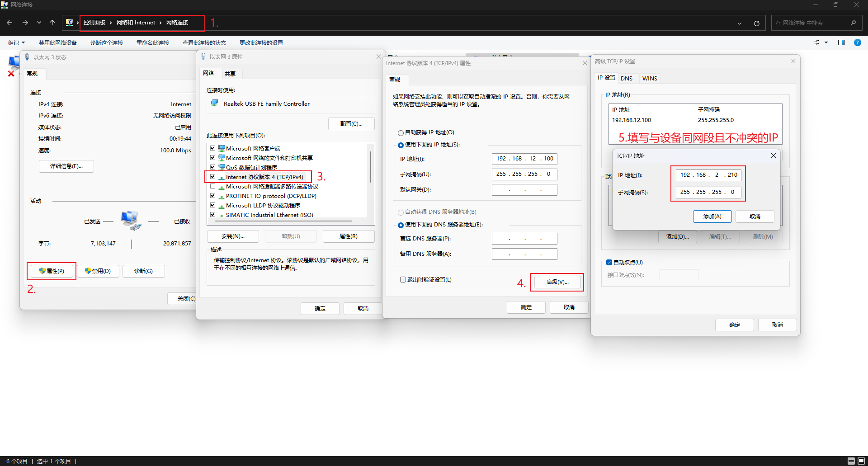
Task: Click the 首选 DNS 服务器 input field
Action: point(524,239)
